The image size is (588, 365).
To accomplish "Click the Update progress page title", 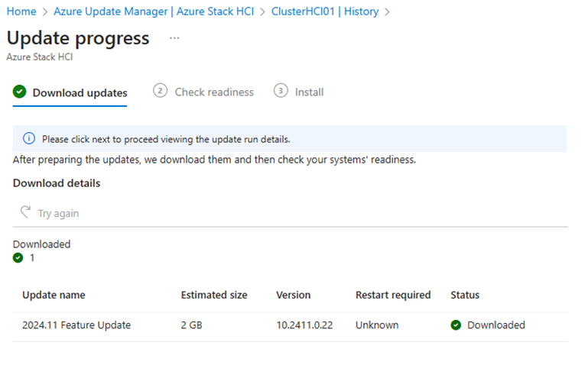I will point(78,38).
